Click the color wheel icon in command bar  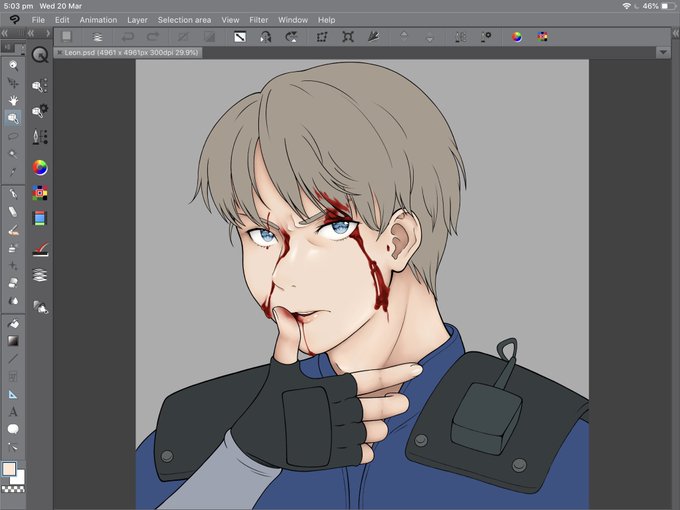[x=517, y=37]
